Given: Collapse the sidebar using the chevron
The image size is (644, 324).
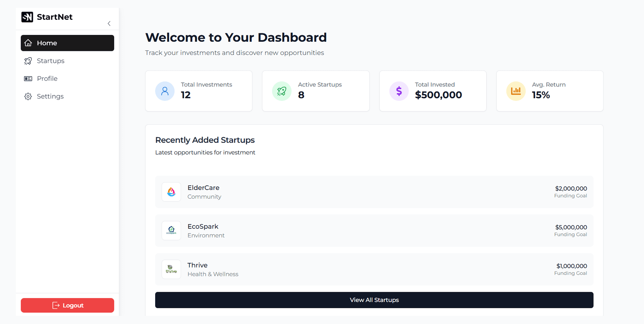Looking at the screenshot, I should [x=109, y=23].
